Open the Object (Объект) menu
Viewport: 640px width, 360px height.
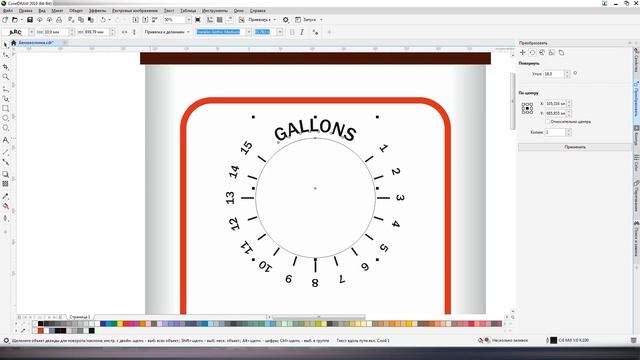(76, 11)
